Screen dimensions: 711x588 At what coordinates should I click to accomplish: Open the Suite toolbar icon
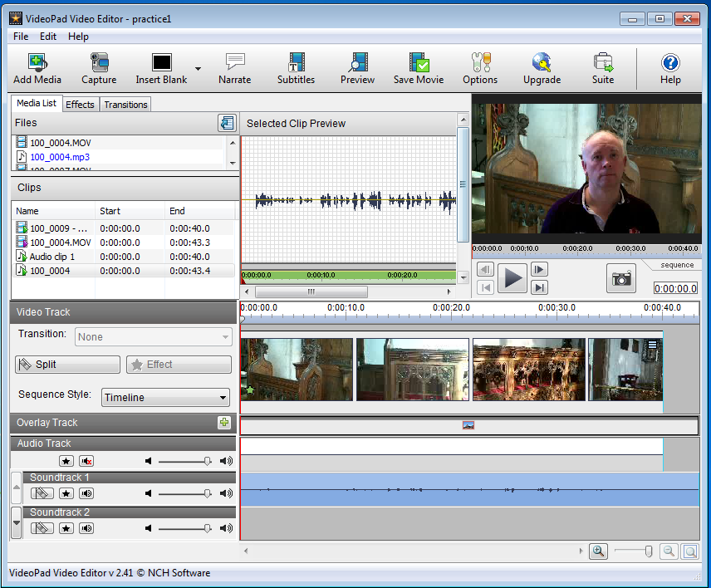coord(603,68)
